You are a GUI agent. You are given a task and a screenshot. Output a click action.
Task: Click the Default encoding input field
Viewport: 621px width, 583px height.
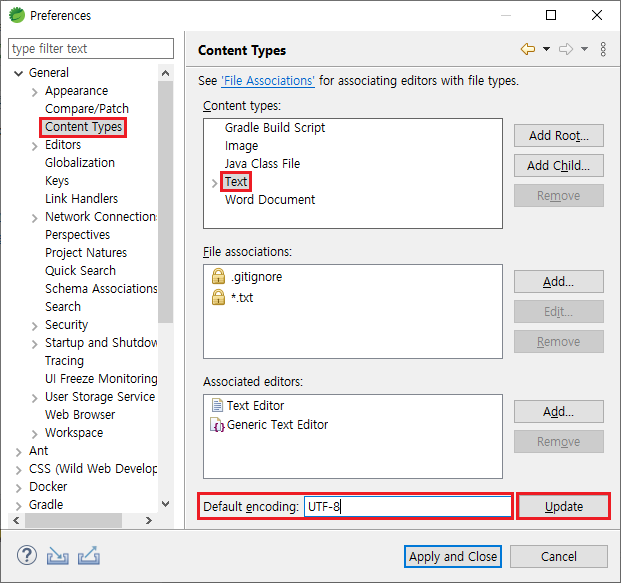[x=408, y=506]
